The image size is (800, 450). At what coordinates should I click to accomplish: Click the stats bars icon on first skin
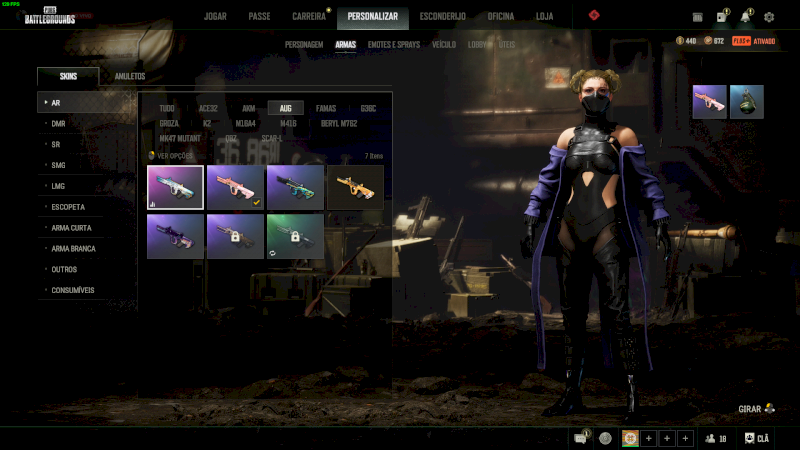[153, 204]
